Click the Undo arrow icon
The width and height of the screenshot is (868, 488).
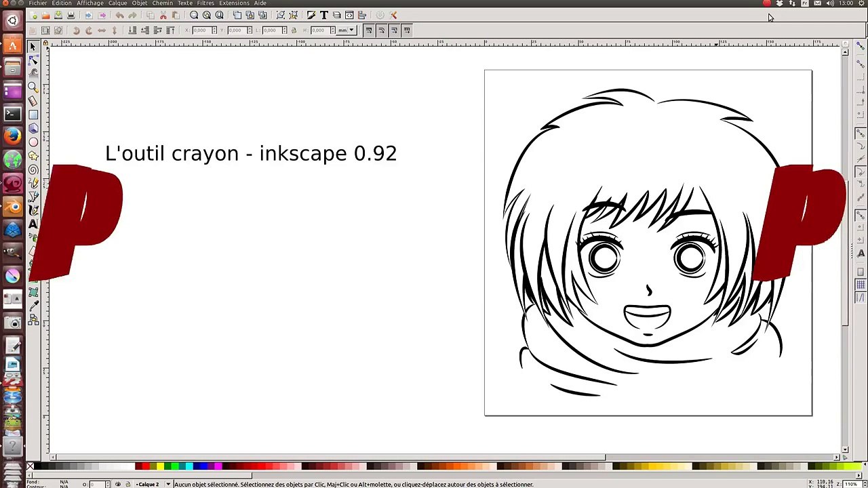pyautogui.click(x=119, y=15)
